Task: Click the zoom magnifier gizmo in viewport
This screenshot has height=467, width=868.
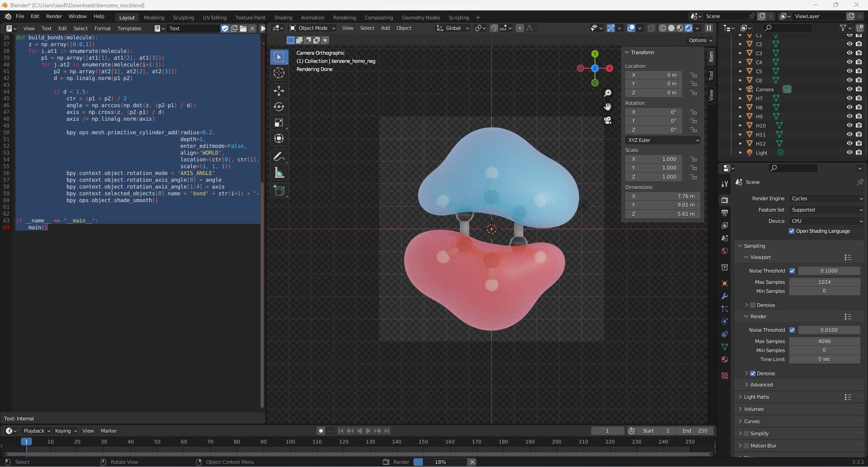Action: (x=608, y=93)
